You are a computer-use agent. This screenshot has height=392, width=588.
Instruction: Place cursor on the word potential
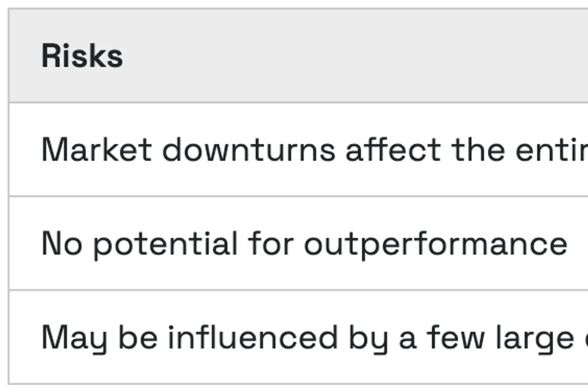(x=165, y=244)
